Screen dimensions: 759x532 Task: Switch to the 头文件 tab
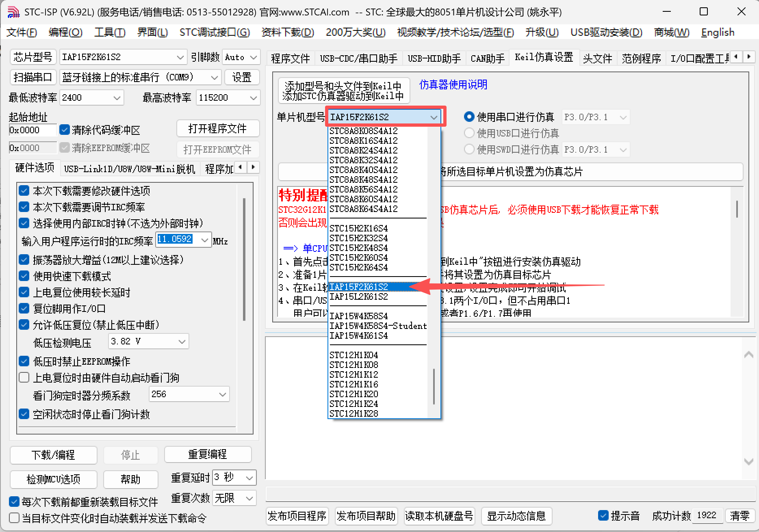(x=598, y=58)
